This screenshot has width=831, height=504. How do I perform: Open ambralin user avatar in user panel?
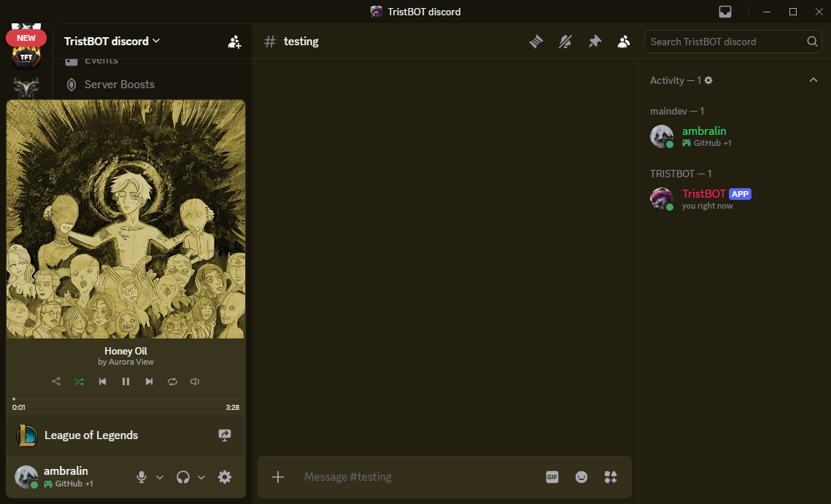(26, 476)
